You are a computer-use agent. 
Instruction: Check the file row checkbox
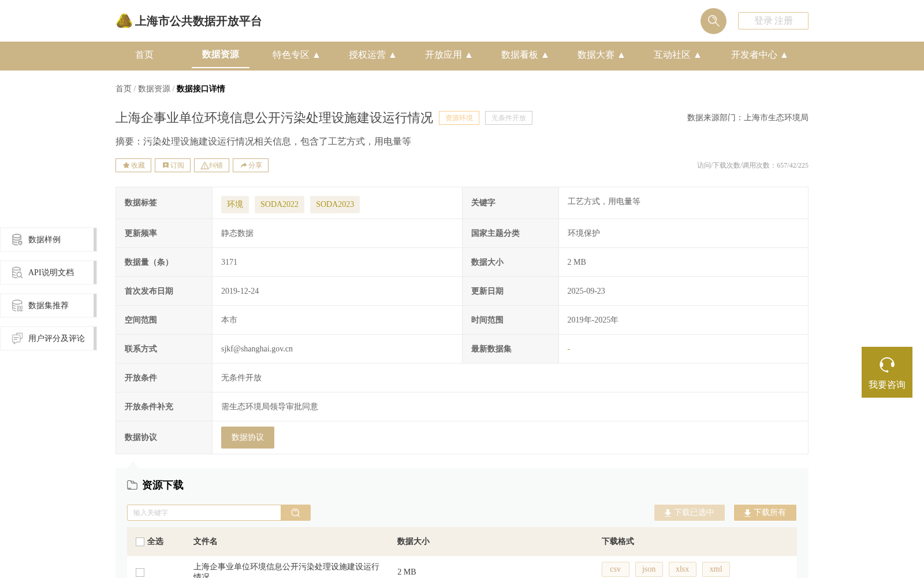140,572
